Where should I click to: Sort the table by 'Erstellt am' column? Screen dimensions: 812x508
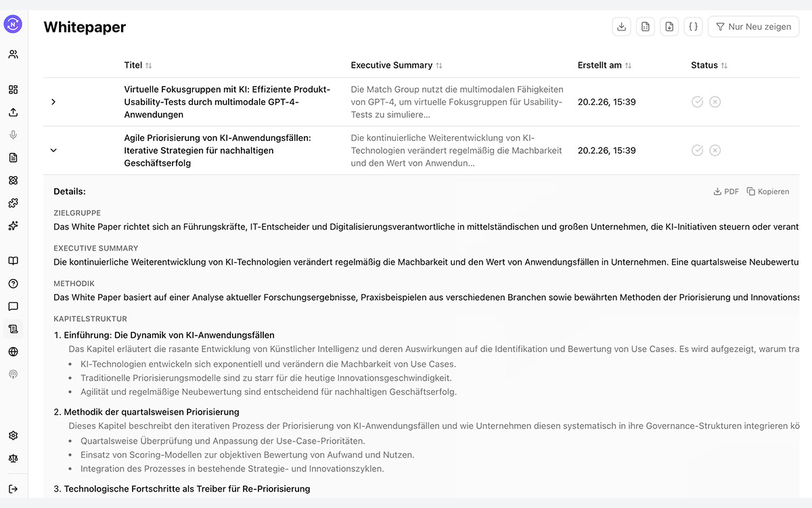pos(604,65)
